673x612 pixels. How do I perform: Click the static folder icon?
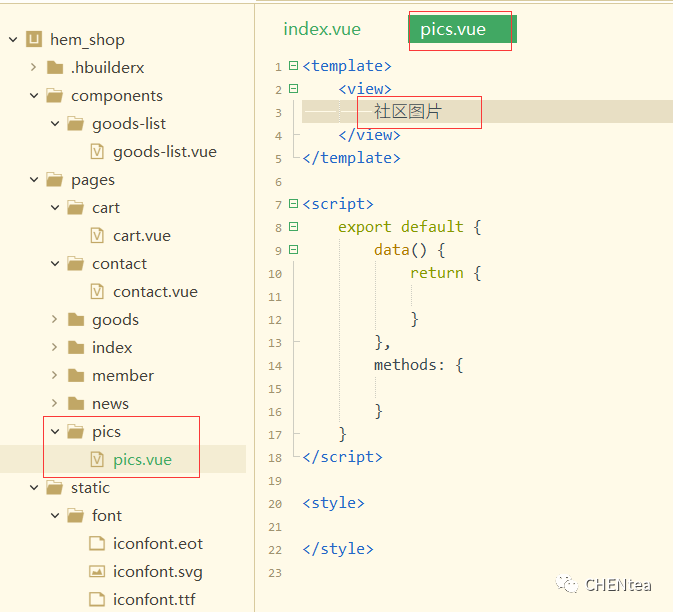pyautogui.click(x=55, y=488)
